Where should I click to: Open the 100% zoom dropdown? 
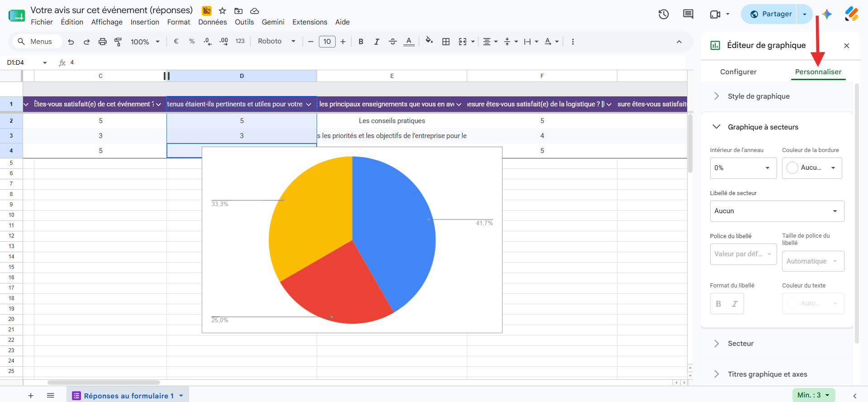pyautogui.click(x=145, y=42)
